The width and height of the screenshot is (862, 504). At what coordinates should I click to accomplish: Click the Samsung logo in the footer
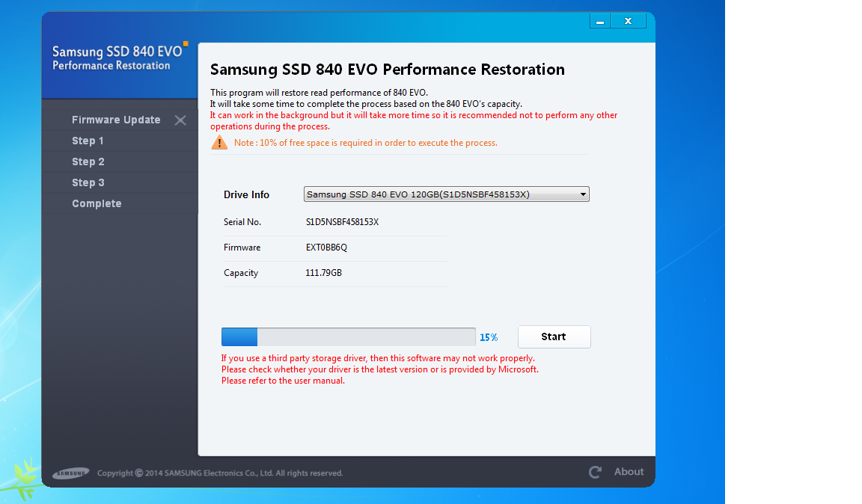(71, 473)
